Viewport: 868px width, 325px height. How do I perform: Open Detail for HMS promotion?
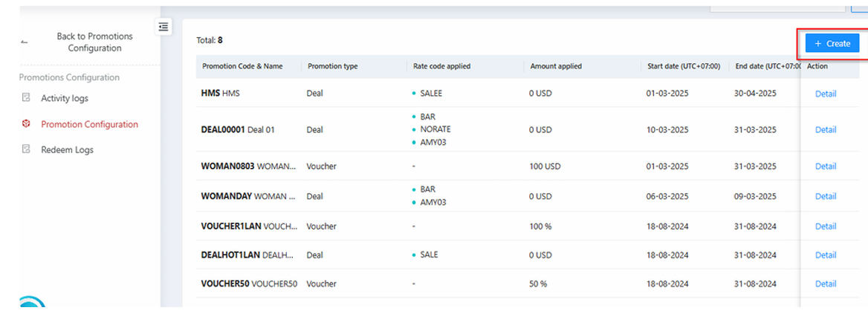pyautogui.click(x=825, y=94)
